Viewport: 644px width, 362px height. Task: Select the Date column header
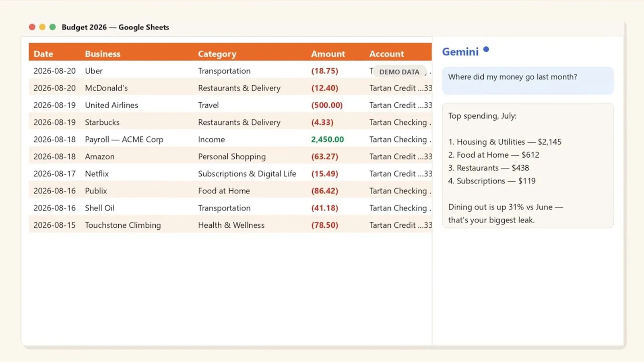(43, 54)
